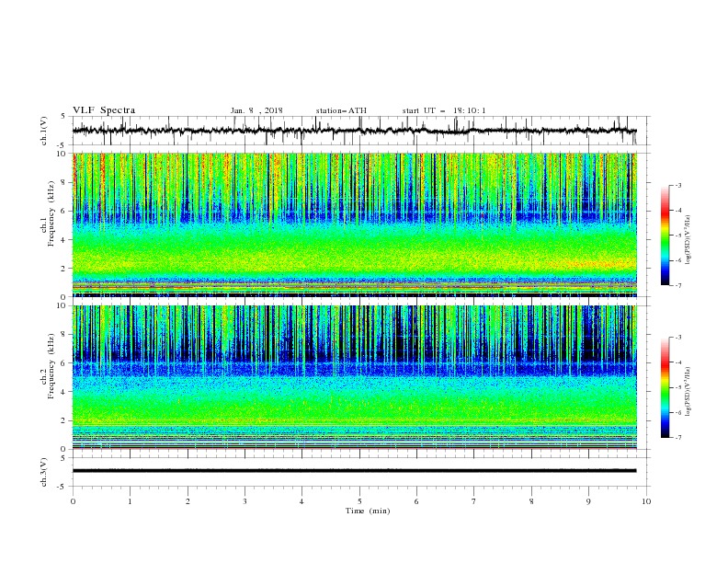This screenshot has height=563, width=728.
Task: Click the "-3" label on ch.1 color bar
Action: [x=677, y=185]
